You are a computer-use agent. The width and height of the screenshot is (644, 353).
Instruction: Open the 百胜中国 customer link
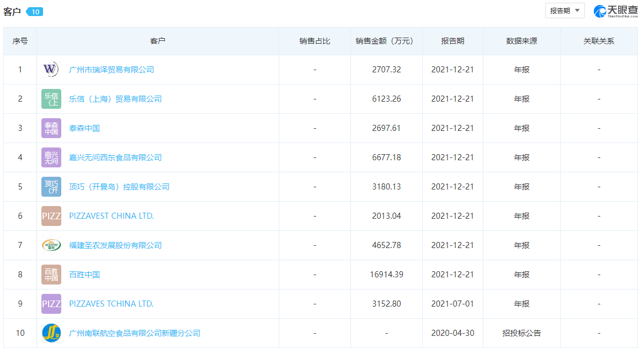coord(84,275)
